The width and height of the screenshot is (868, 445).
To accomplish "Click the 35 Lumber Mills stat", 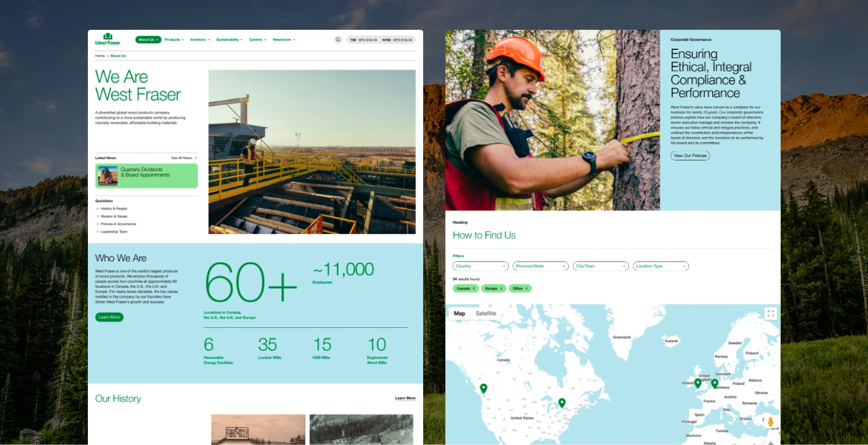I will 269,348.
